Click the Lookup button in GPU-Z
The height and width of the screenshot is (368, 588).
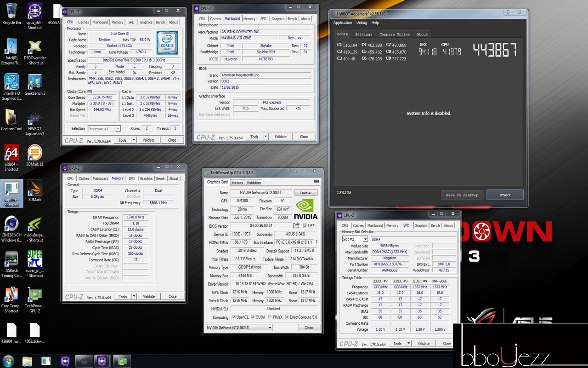[x=306, y=193]
